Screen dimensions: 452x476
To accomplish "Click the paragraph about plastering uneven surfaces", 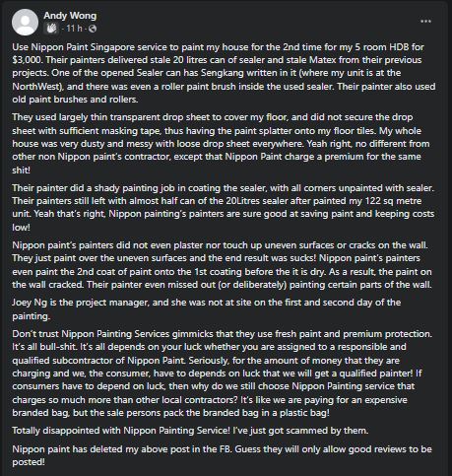I will [222, 265].
